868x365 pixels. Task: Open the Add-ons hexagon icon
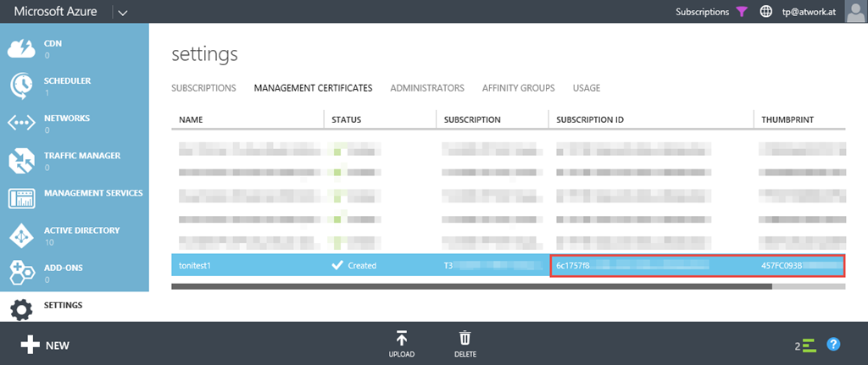tap(21, 274)
